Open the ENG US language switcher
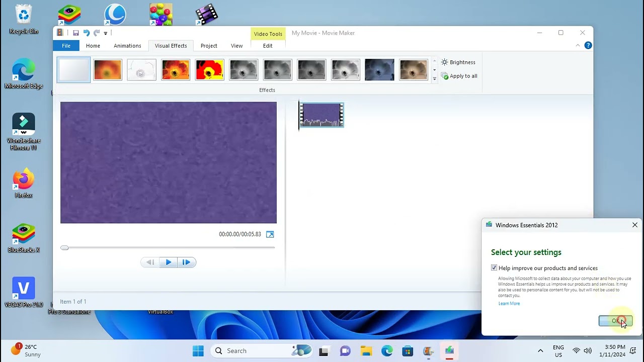The width and height of the screenshot is (644, 362). tap(558, 351)
